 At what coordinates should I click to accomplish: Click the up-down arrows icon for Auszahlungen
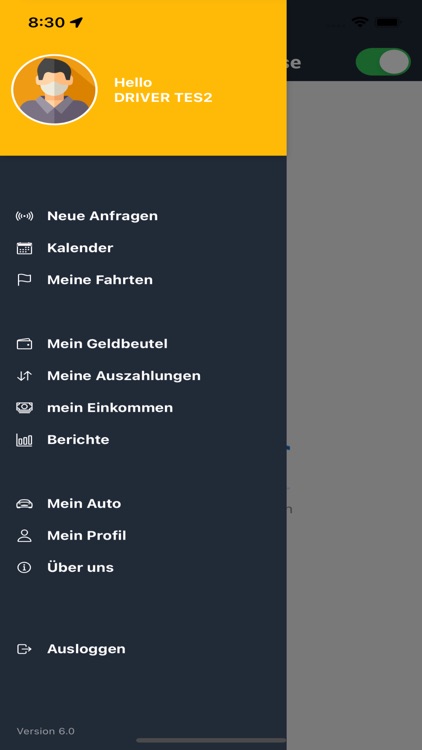(24, 376)
